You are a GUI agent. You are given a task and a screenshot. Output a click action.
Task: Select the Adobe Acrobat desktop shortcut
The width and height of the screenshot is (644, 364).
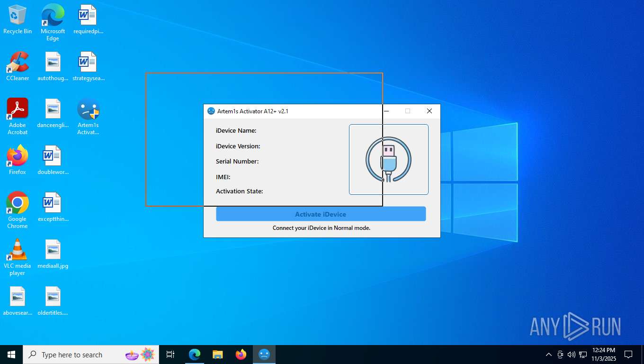[x=18, y=117]
